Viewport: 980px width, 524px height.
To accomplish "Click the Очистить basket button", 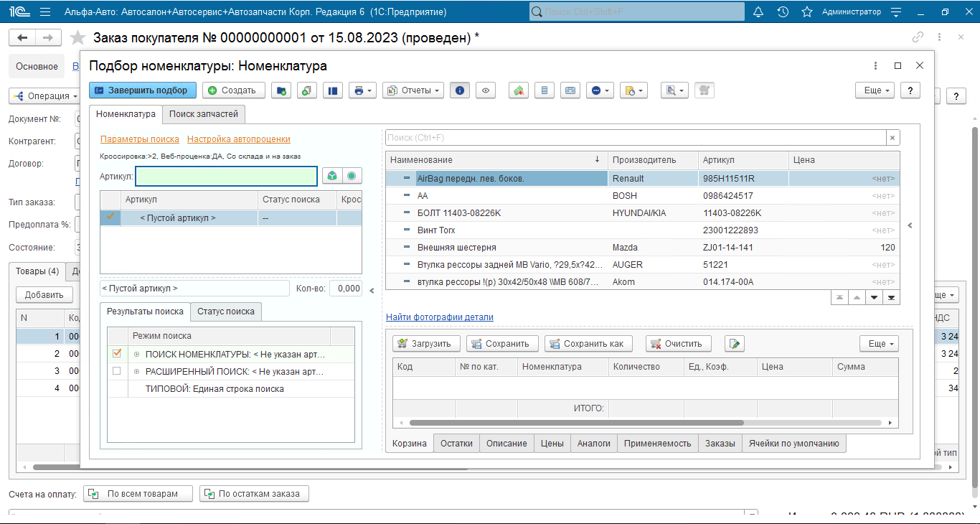I will 679,344.
